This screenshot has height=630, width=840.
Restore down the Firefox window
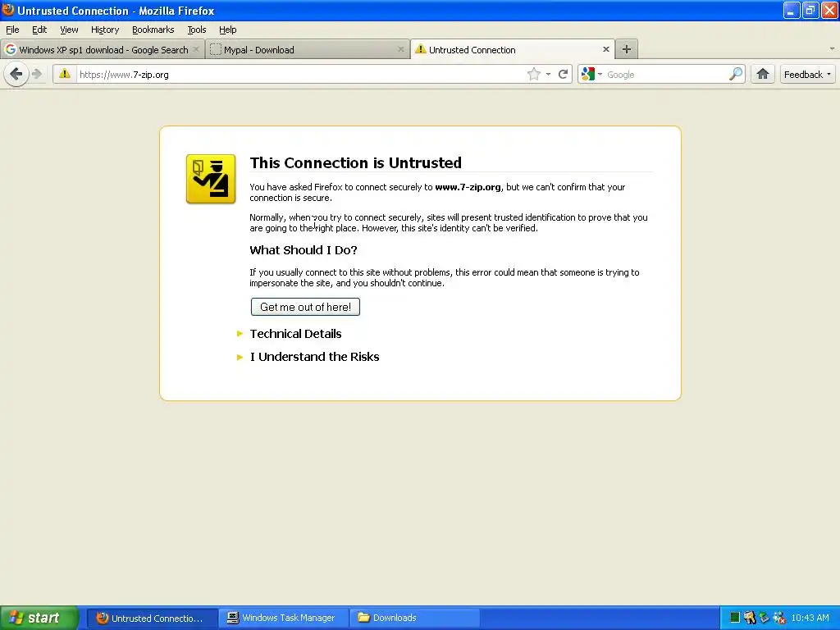tap(810, 10)
